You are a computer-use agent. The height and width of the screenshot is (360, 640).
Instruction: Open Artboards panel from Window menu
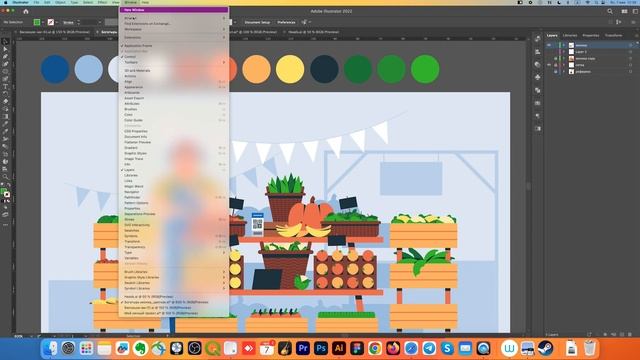pyautogui.click(x=174, y=93)
